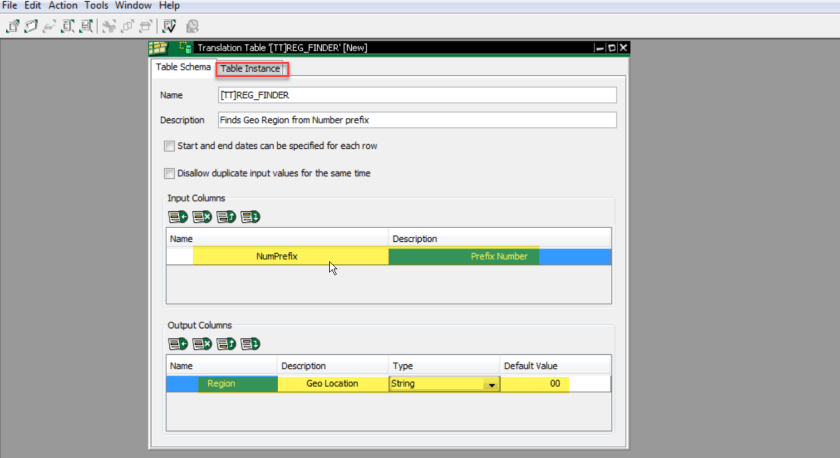Click the Save floppy-disk toolbar icon

(x=86, y=26)
